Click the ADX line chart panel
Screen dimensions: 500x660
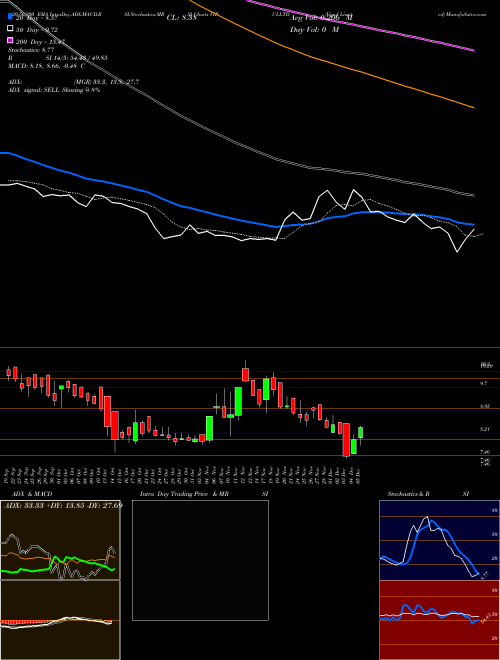60,540
